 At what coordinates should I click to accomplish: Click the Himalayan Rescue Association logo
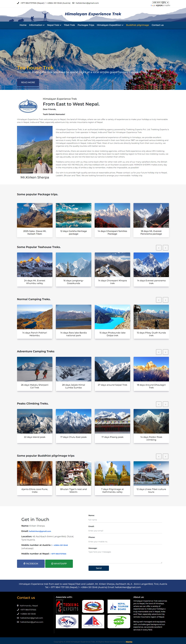pyautogui.click(x=67, y=621)
